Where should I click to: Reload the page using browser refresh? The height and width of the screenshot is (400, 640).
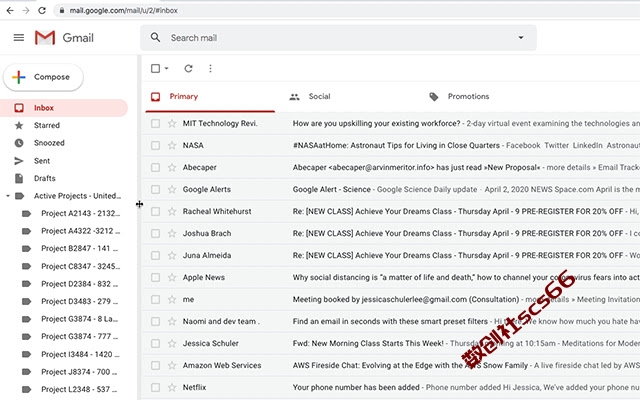42,11
